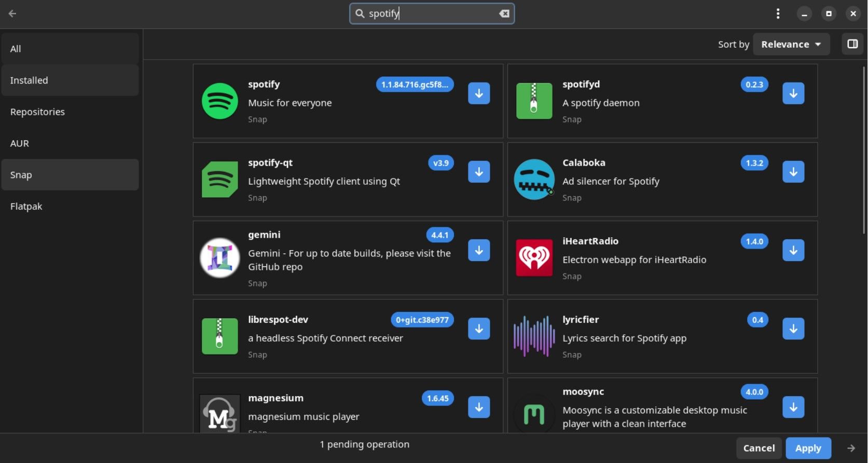
Task: Install spotifyd using its download arrow
Action: click(x=793, y=93)
